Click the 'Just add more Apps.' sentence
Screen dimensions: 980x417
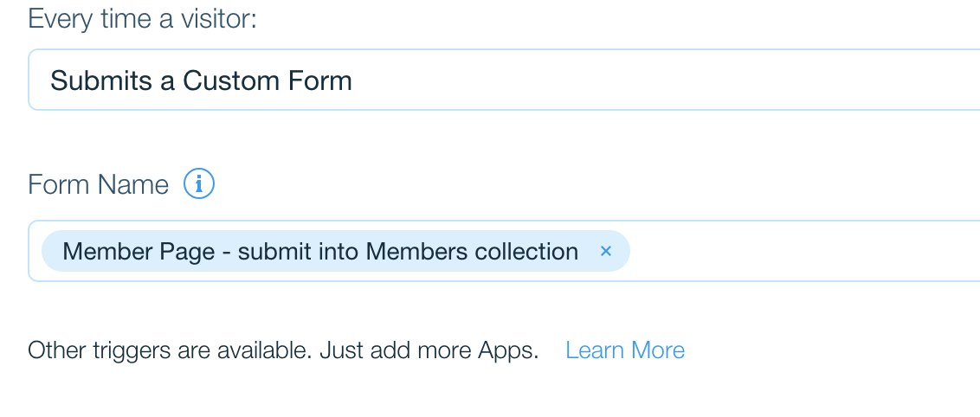point(429,350)
